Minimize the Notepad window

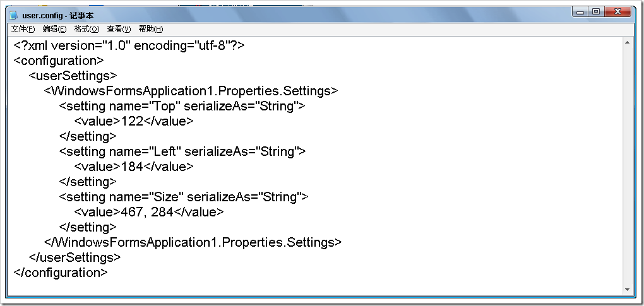click(580, 13)
